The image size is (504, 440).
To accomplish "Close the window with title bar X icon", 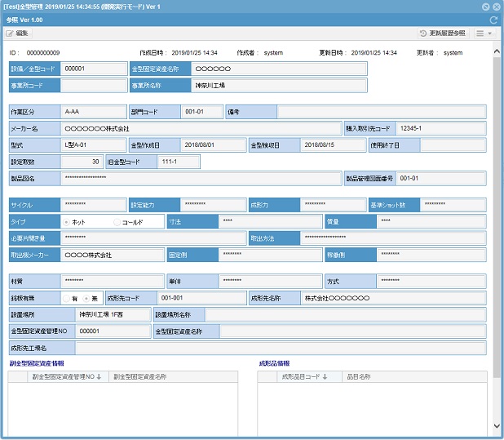I will click(x=497, y=6).
